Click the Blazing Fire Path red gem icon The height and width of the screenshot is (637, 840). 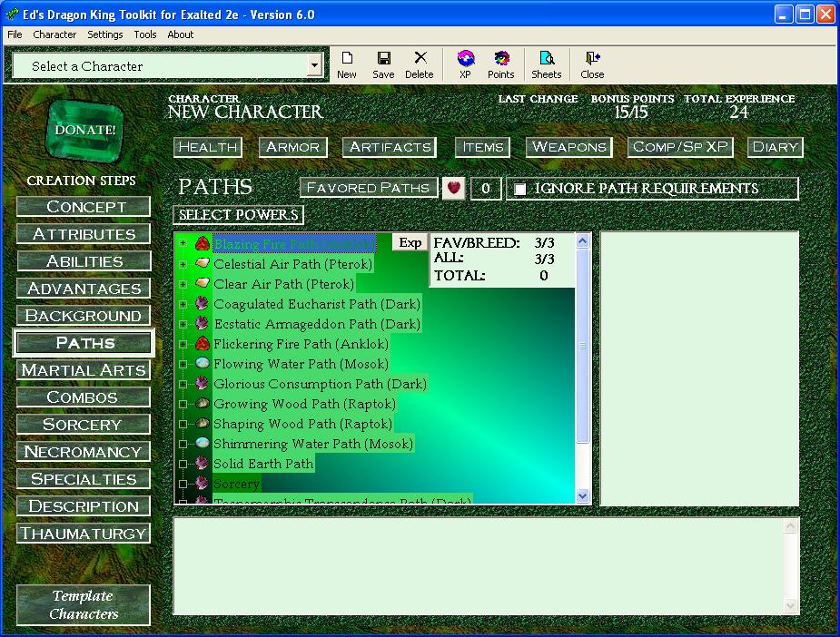[x=202, y=243]
